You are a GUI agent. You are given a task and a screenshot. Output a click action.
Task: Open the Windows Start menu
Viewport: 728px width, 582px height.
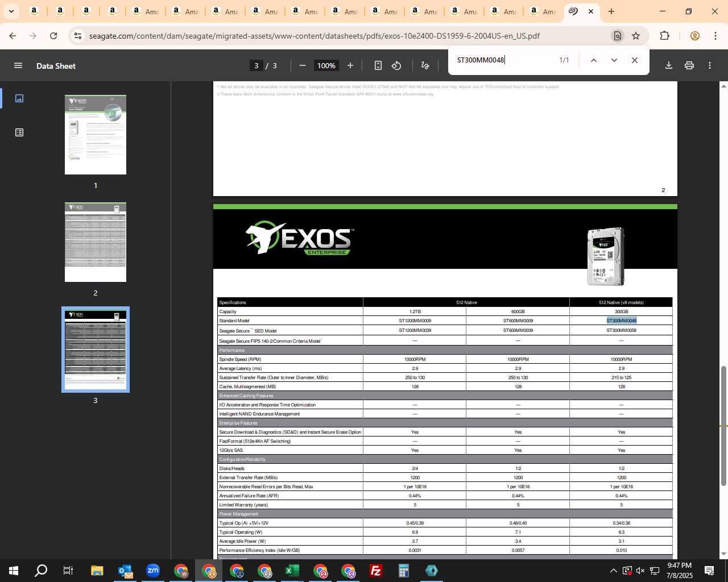[14, 571]
